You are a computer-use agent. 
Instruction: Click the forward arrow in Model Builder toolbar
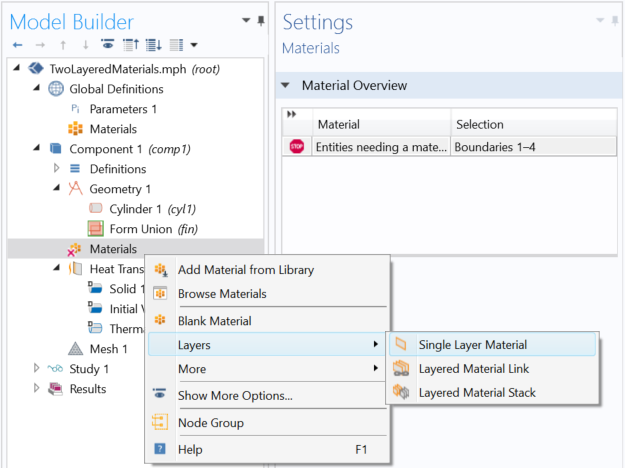pos(40,45)
